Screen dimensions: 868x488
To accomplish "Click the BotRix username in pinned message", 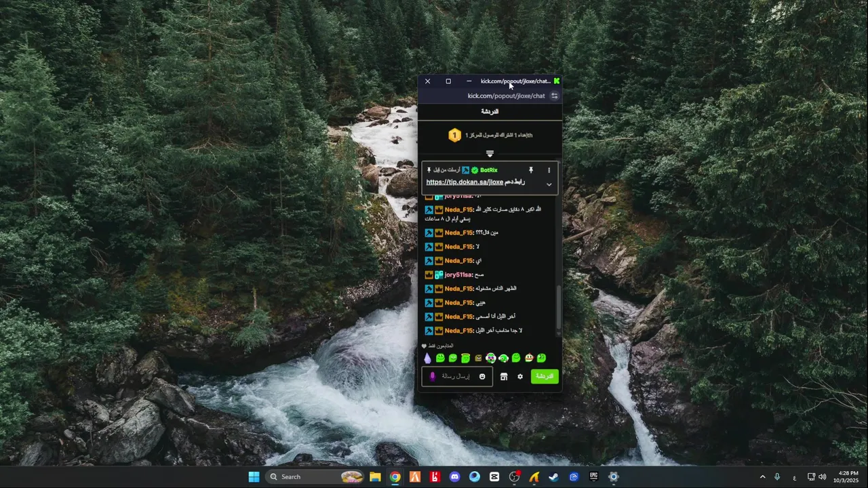I will coord(488,170).
